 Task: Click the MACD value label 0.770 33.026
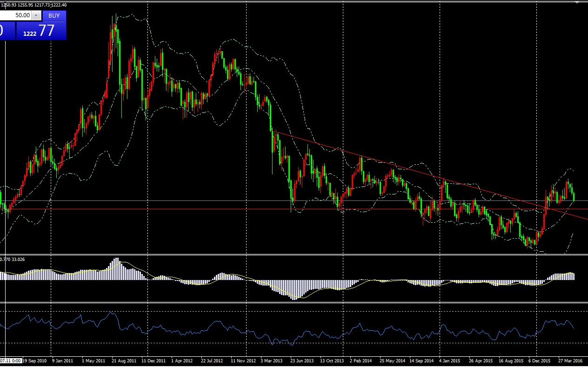(x=13, y=259)
